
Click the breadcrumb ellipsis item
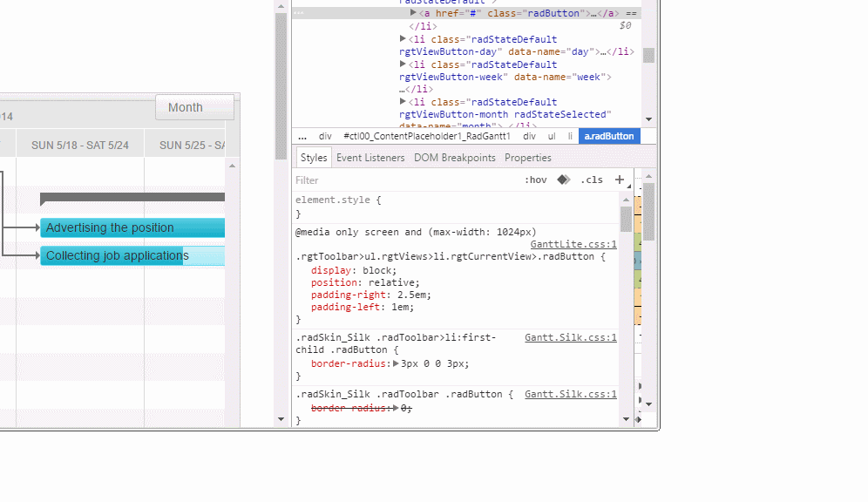click(302, 136)
